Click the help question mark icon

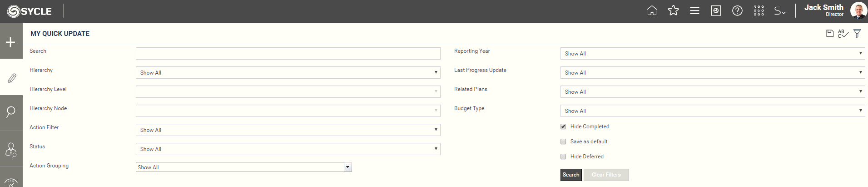point(737,10)
